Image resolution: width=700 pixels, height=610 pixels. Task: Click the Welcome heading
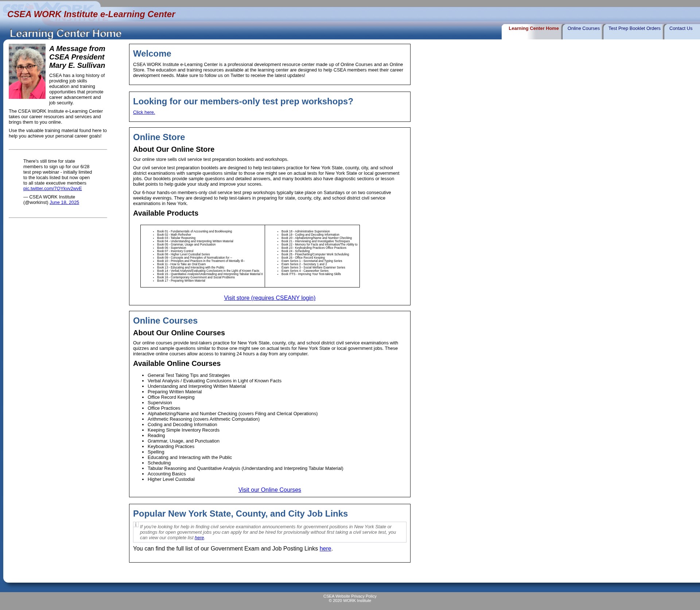click(x=152, y=54)
